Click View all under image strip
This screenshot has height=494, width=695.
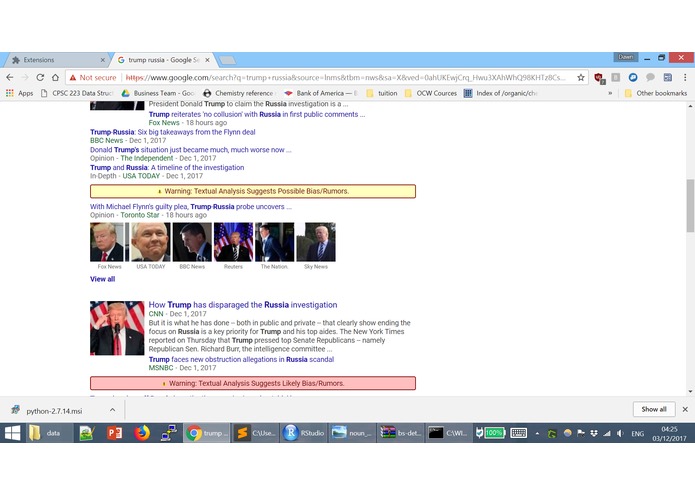point(102,279)
